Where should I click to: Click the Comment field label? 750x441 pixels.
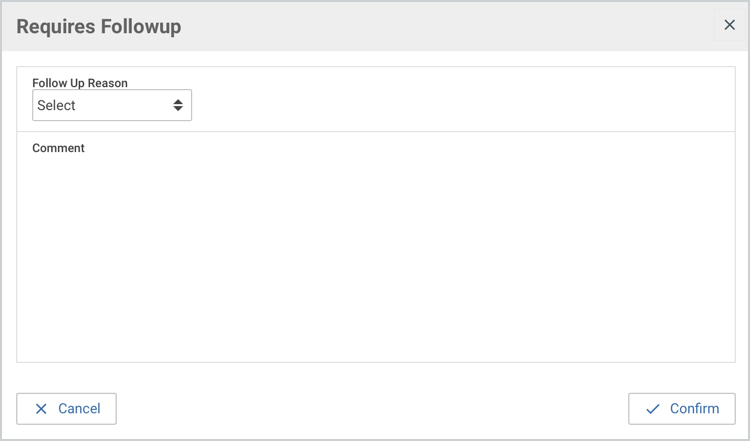click(x=58, y=148)
